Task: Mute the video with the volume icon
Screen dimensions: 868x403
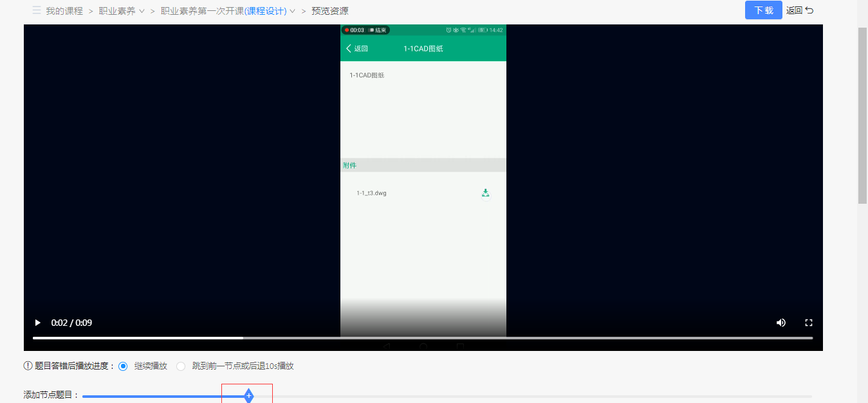Action: pos(781,323)
